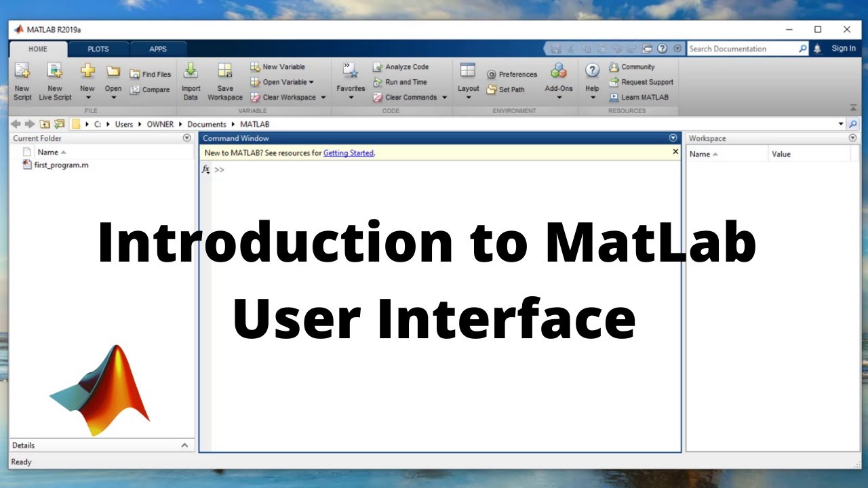The width and height of the screenshot is (868, 488).
Task: Click the Sign In button
Action: click(x=844, y=49)
